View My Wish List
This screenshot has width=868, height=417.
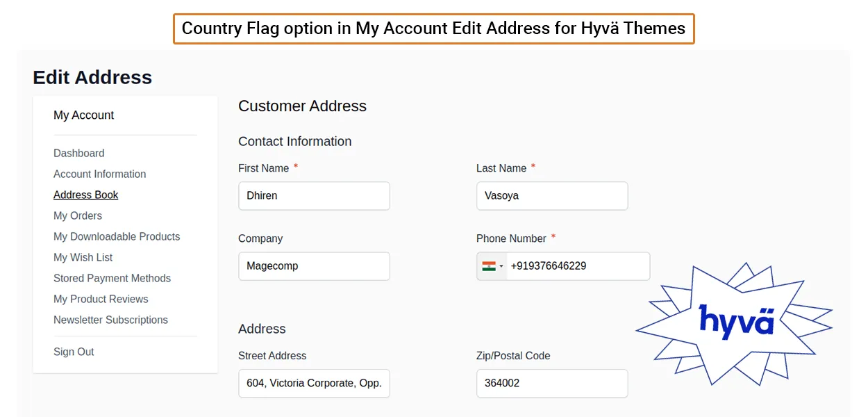[83, 257]
